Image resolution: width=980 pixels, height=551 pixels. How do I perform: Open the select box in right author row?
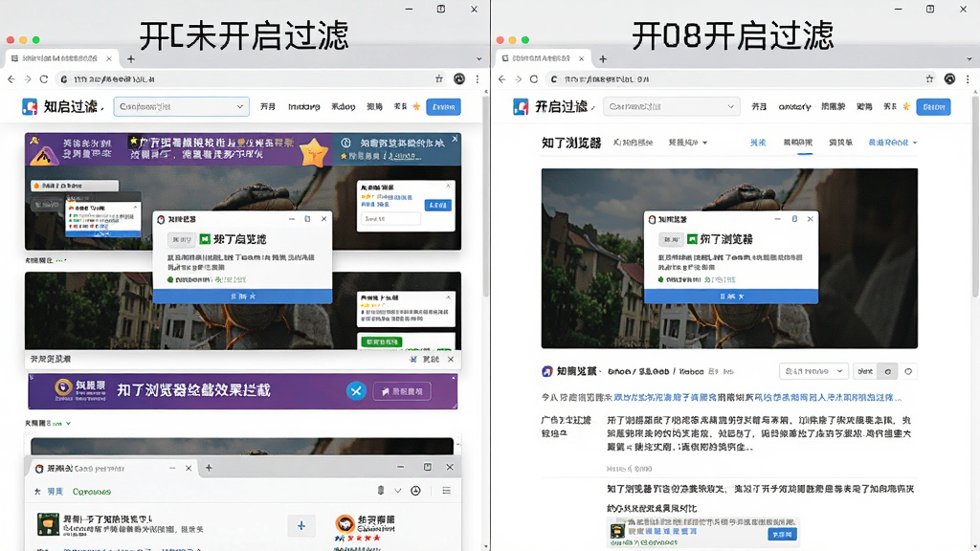tap(813, 371)
